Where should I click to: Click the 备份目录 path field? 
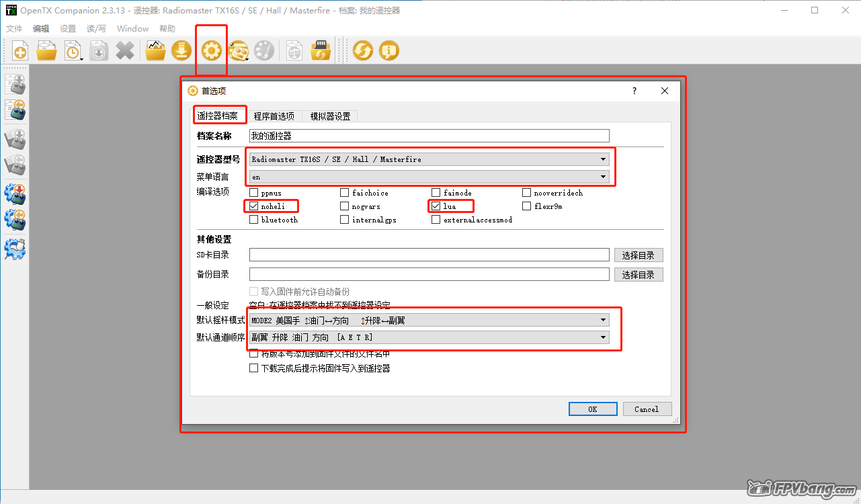point(429,274)
